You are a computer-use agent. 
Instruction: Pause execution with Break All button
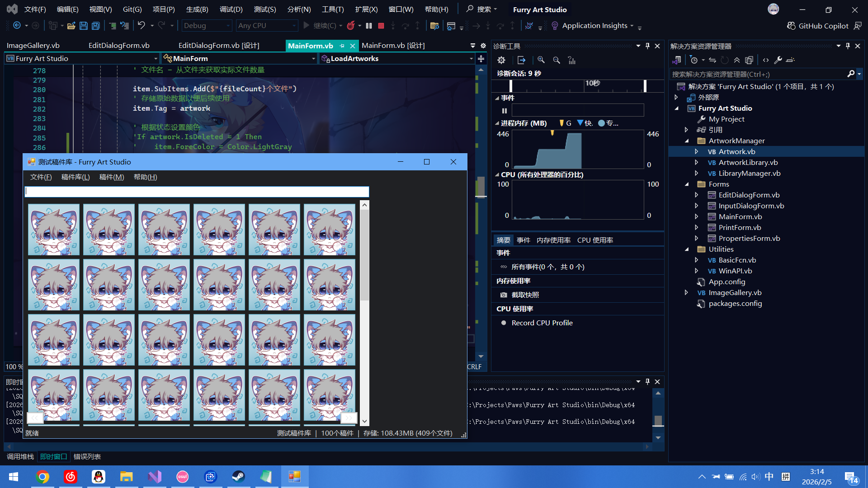(x=369, y=26)
